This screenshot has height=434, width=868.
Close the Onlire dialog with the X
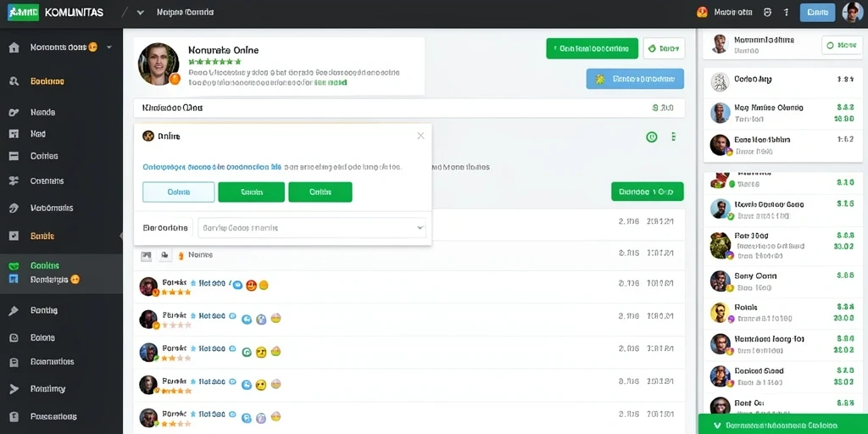420,136
